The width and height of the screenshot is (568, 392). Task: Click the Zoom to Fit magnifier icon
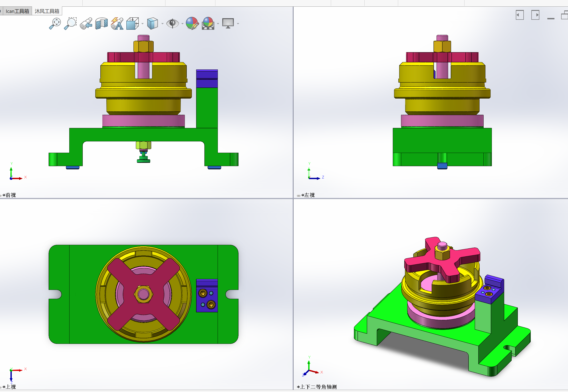tap(55, 24)
